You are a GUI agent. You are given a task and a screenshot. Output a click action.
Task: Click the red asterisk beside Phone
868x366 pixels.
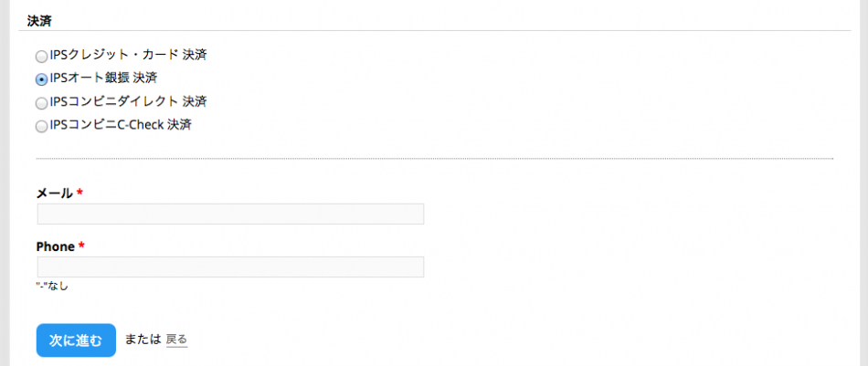[x=81, y=246]
